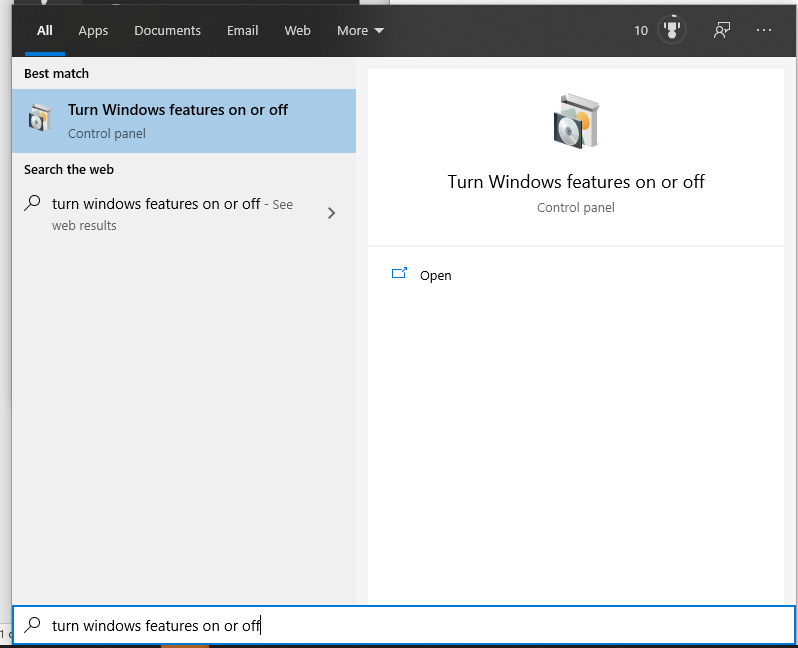
Task: Open Turn Windows features on or off result
Action: (184, 121)
